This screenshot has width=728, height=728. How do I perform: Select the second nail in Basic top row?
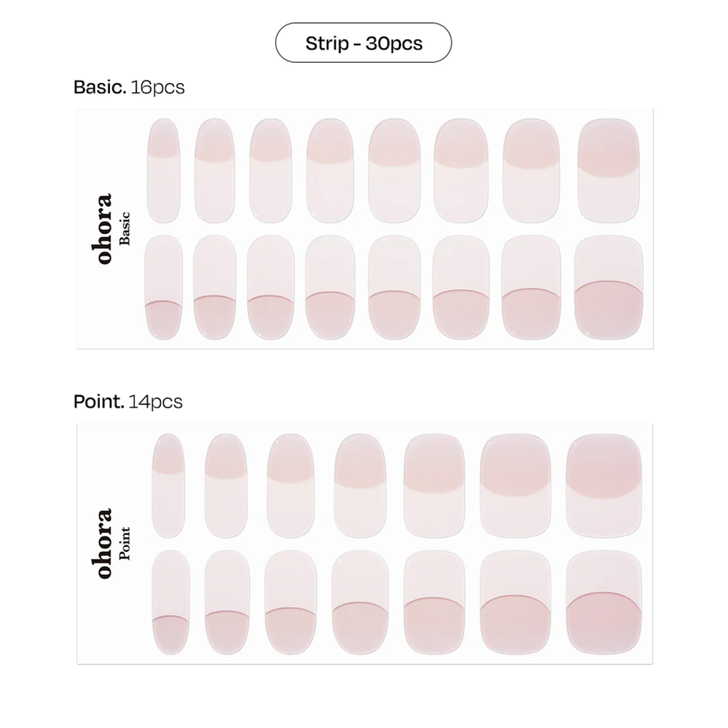[214, 171]
